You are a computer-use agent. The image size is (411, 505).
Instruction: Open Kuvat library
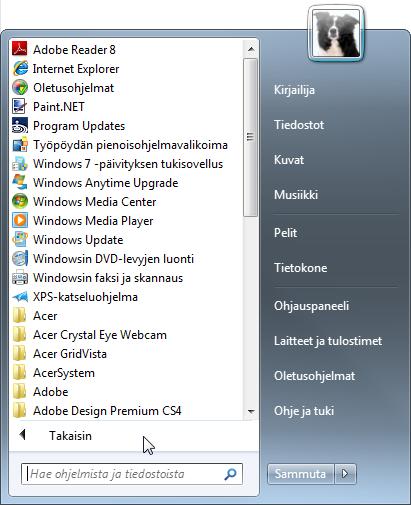pos(289,160)
